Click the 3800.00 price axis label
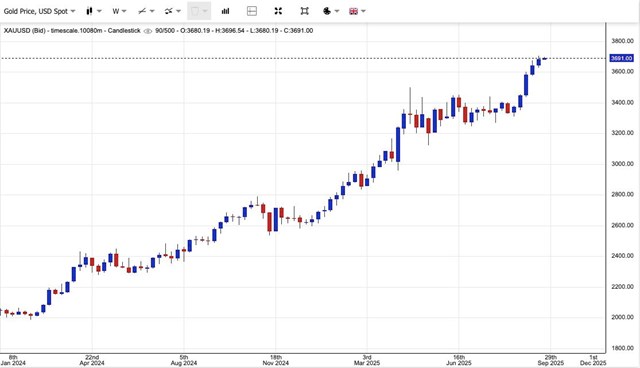 point(622,41)
